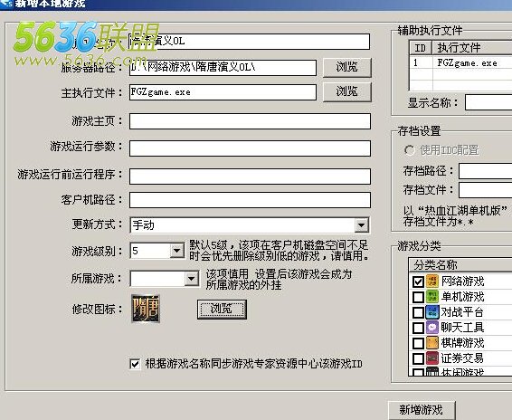Click the window title bar app icon

(6, 4)
